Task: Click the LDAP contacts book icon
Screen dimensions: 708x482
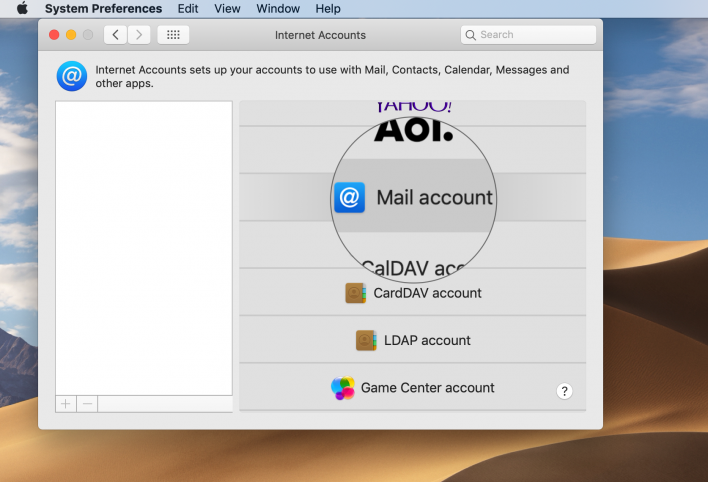Action: tap(366, 340)
